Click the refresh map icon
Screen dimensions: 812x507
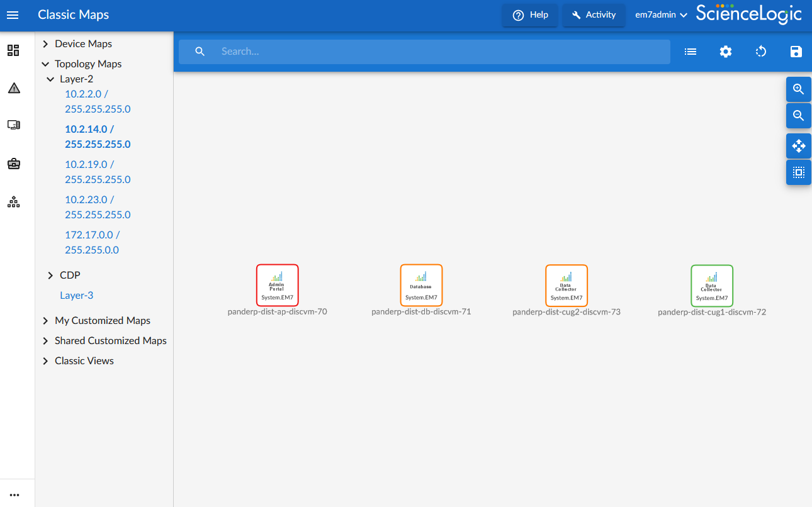tap(761, 52)
